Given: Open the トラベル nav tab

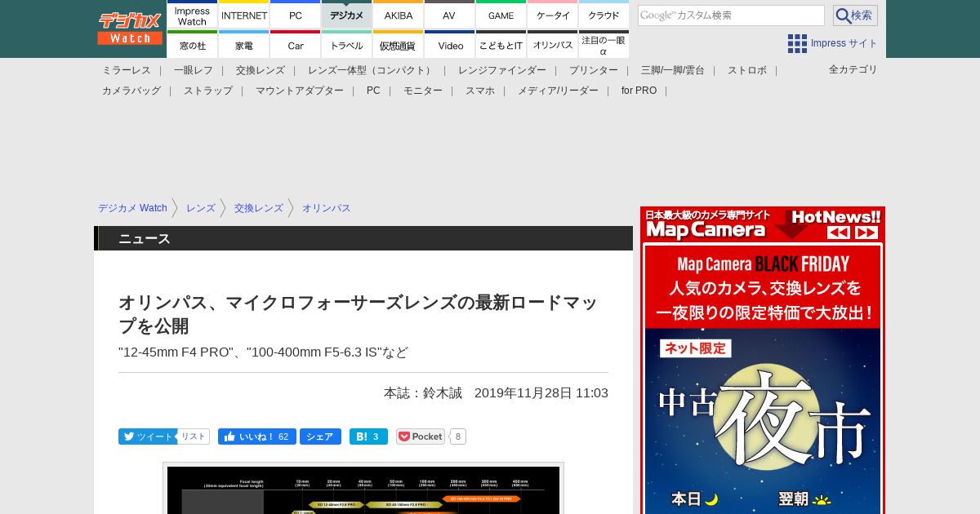Looking at the screenshot, I should [347, 45].
